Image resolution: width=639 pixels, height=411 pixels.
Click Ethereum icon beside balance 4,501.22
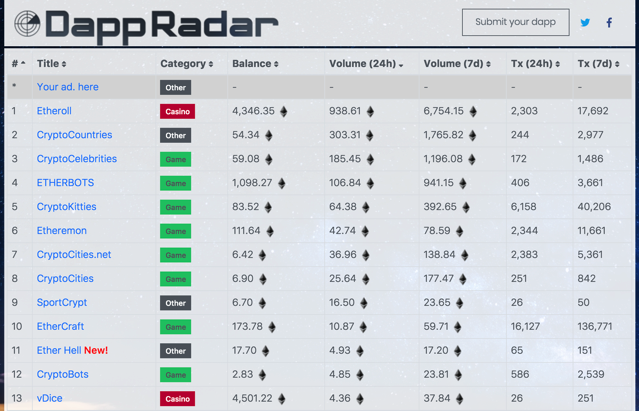pos(282,399)
